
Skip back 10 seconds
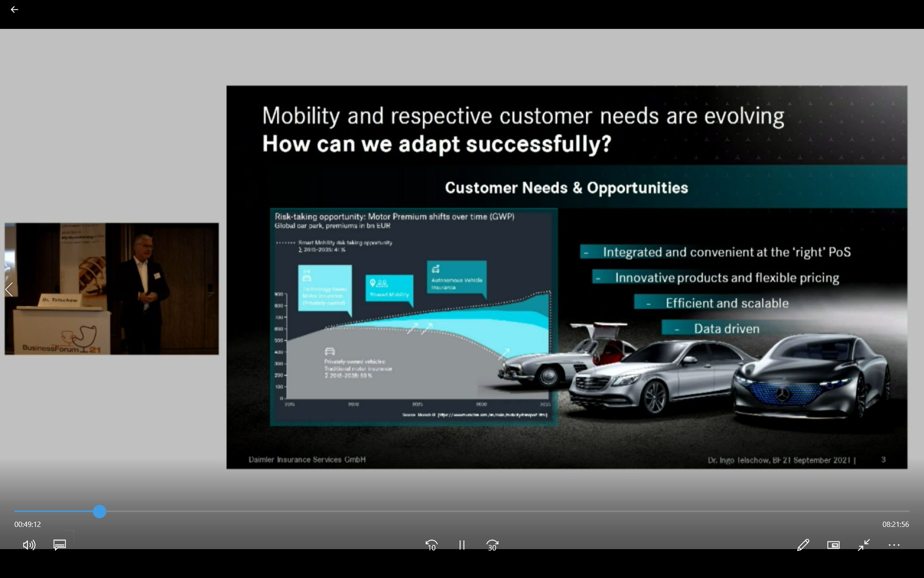431,545
